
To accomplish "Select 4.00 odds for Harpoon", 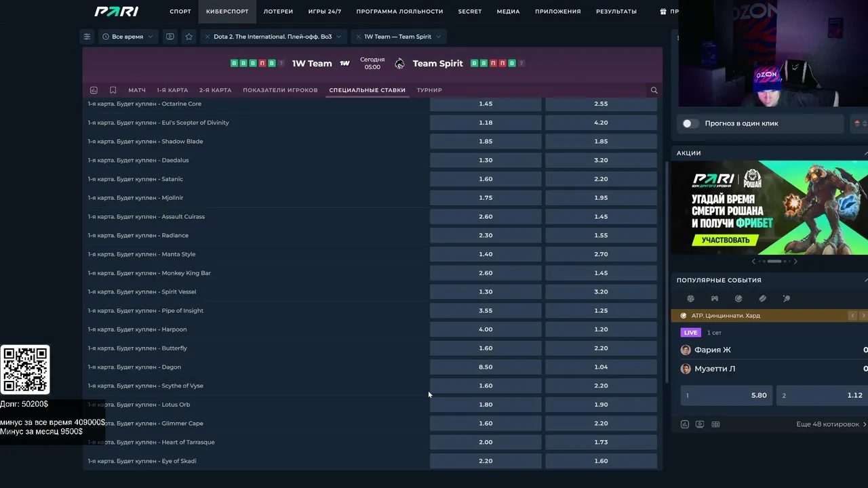I will pos(486,329).
